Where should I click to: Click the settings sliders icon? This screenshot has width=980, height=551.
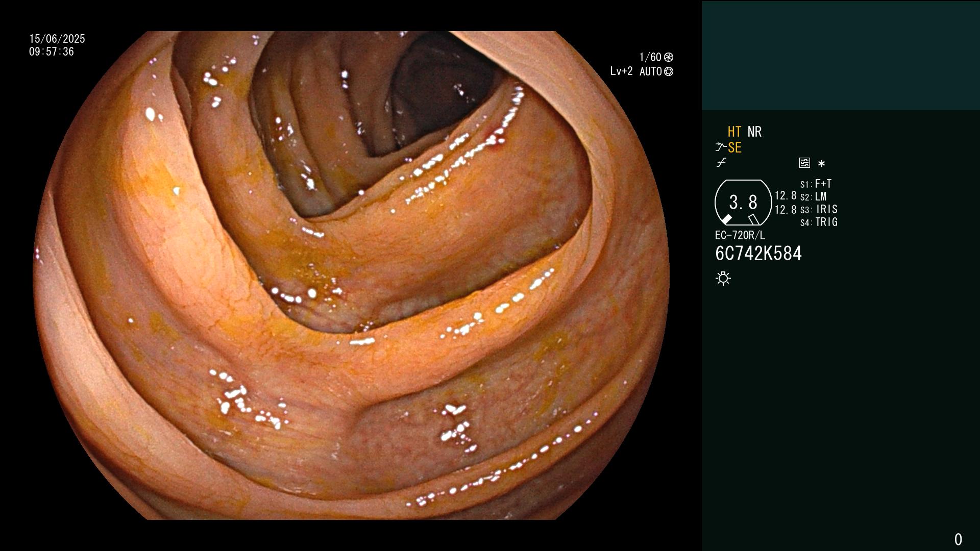(x=804, y=163)
